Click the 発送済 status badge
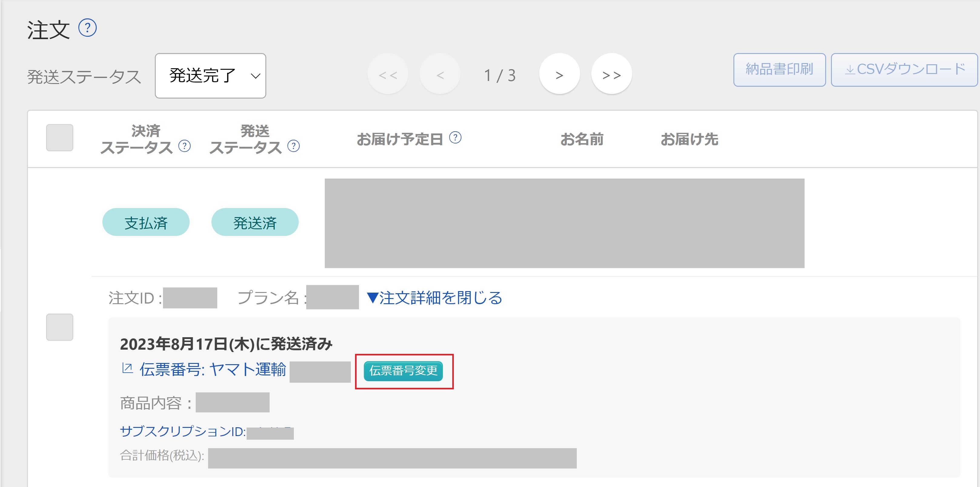The height and width of the screenshot is (487, 980). click(255, 222)
